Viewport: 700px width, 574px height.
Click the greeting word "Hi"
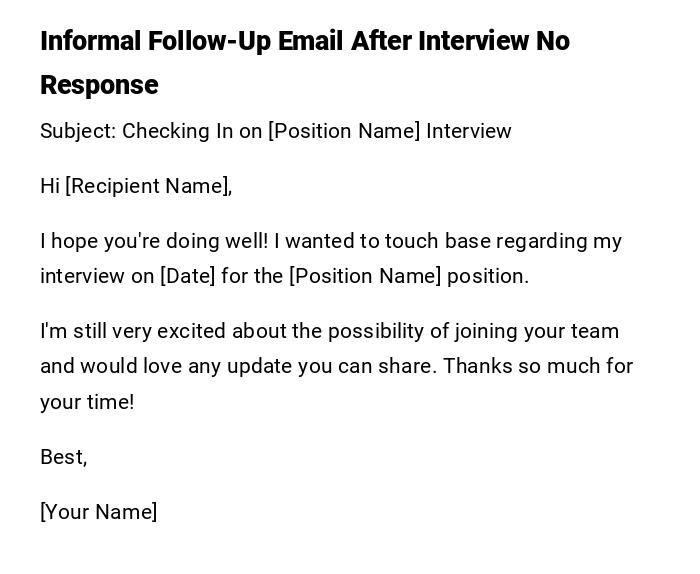click(50, 186)
